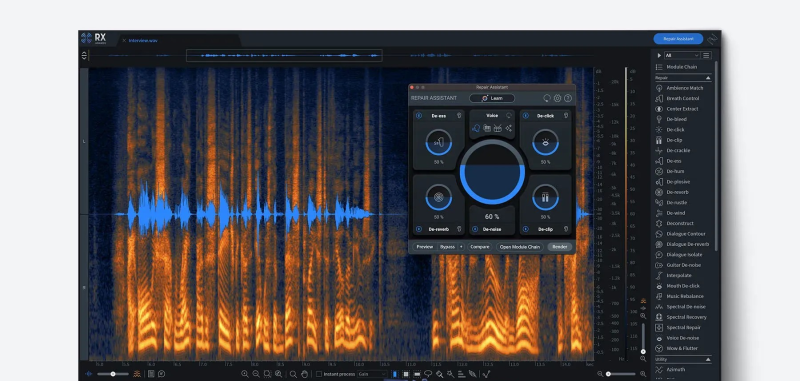Toggle the De-noise module power button

click(475, 230)
